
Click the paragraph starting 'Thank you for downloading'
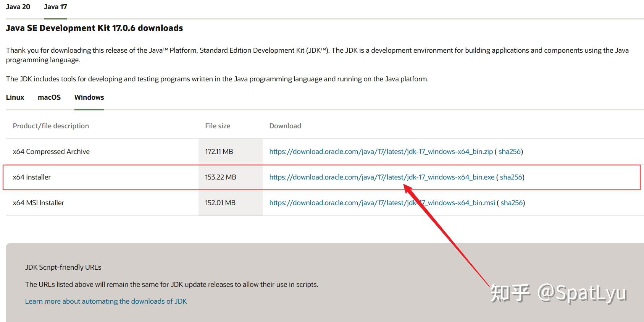(317, 55)
